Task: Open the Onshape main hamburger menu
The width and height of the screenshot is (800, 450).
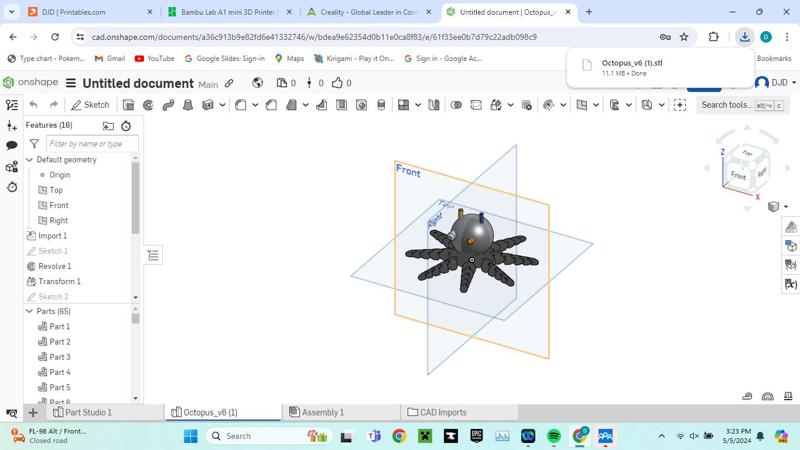Action: pyautogui.click(x=71, y=83)
